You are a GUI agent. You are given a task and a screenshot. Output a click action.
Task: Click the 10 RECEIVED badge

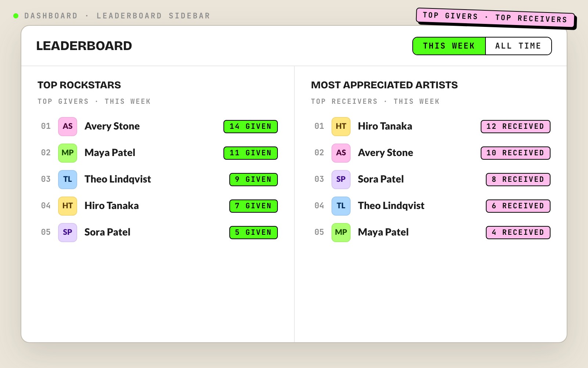(x=516, y=153)
